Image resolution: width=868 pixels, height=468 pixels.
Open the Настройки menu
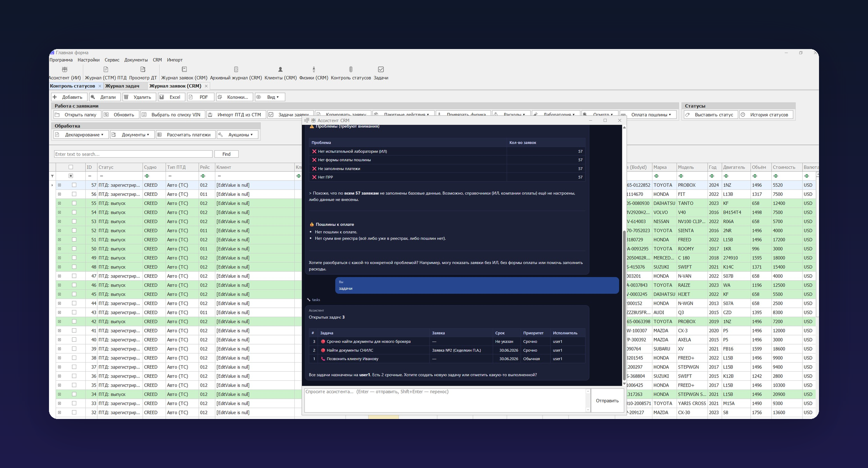pyautogui.click(x=89, y=60)
